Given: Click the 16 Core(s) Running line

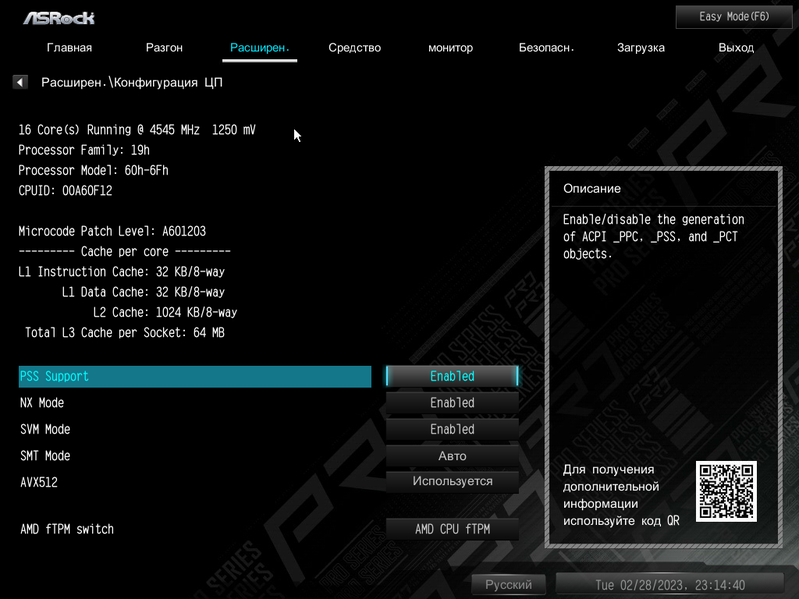Looking at the screenshot, I should 137,130.
